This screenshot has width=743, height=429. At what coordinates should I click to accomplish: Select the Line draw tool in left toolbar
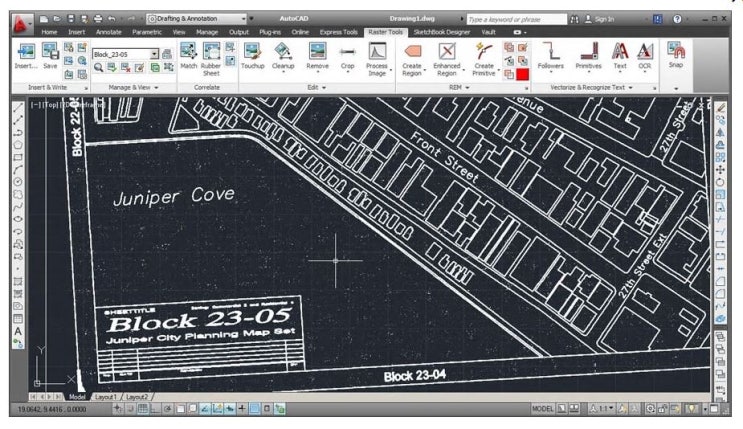click(18, 108)
